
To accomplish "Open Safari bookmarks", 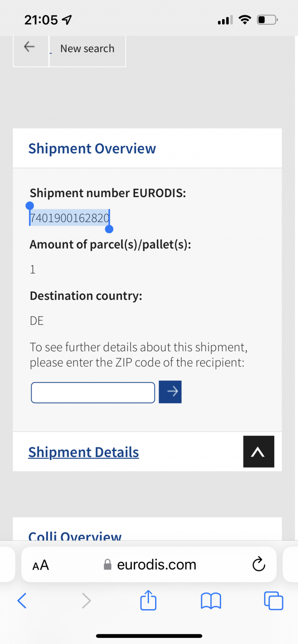I will click(x=210, y=601).
